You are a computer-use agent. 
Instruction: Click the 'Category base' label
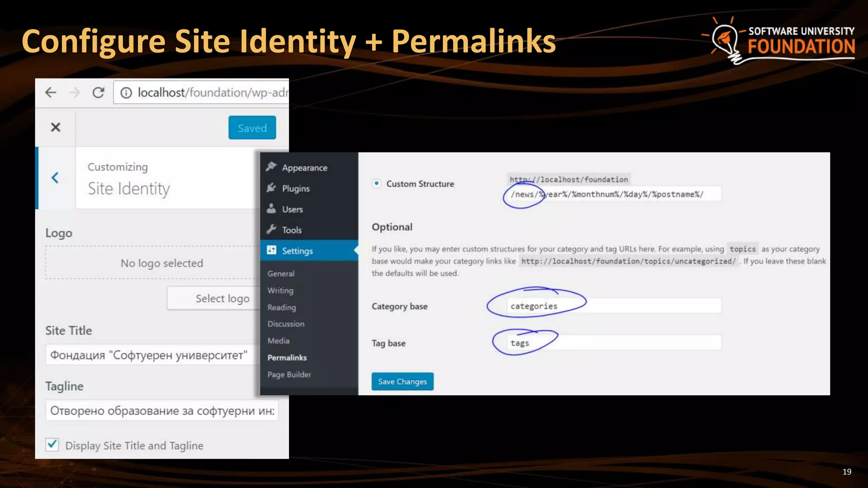(400, 306)
